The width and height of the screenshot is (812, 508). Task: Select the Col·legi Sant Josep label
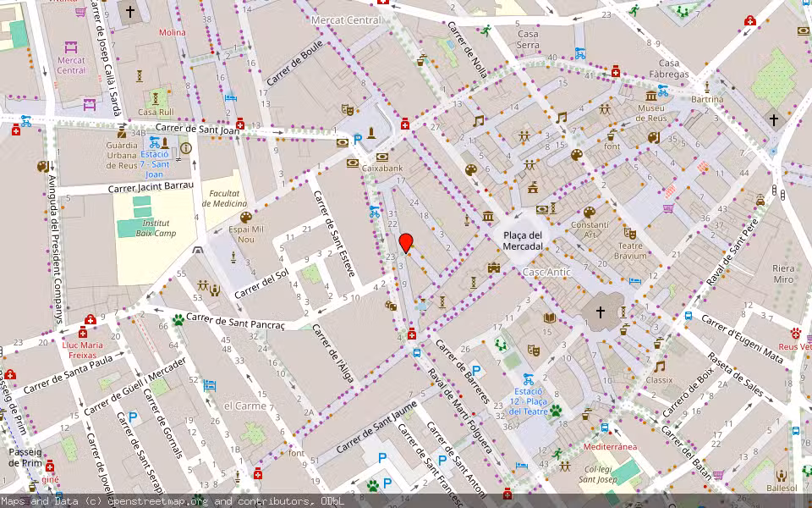point(598,474)
